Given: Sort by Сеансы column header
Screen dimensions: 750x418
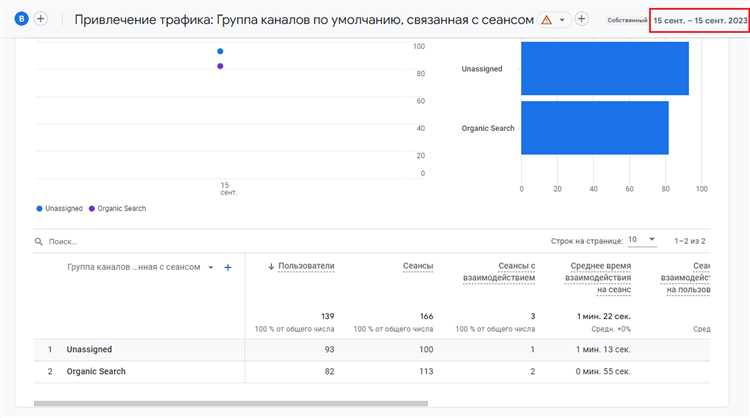Looking at the screenshot, I should [418, 266].
